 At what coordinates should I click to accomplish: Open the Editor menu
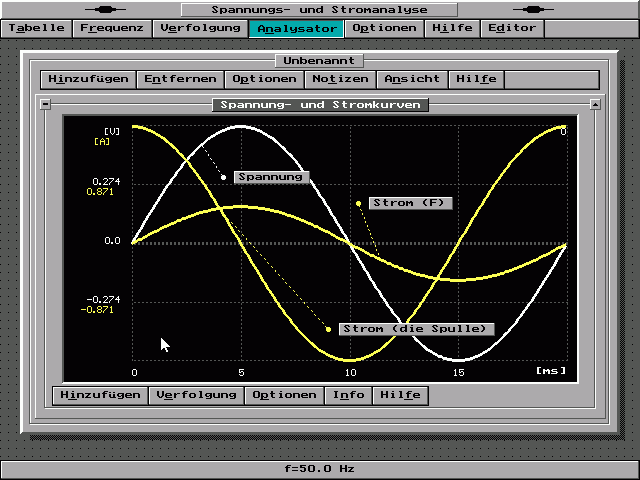coord(511,28)
